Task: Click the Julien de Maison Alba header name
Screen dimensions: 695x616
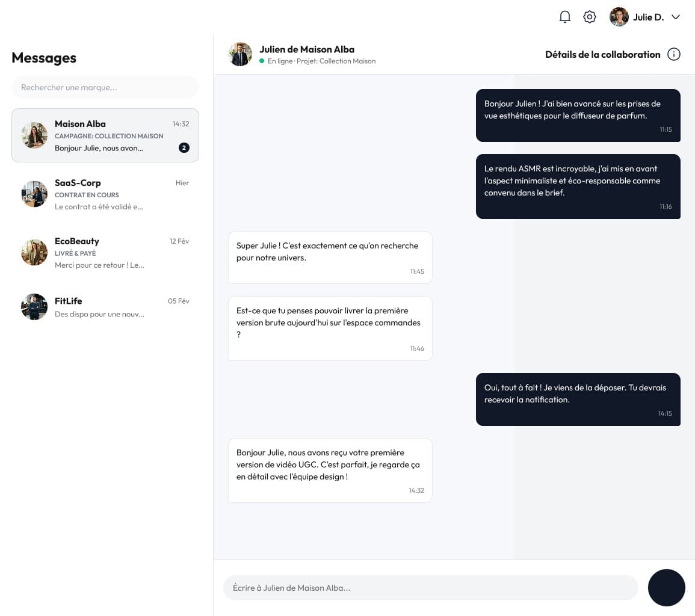Action: [307, 49]
